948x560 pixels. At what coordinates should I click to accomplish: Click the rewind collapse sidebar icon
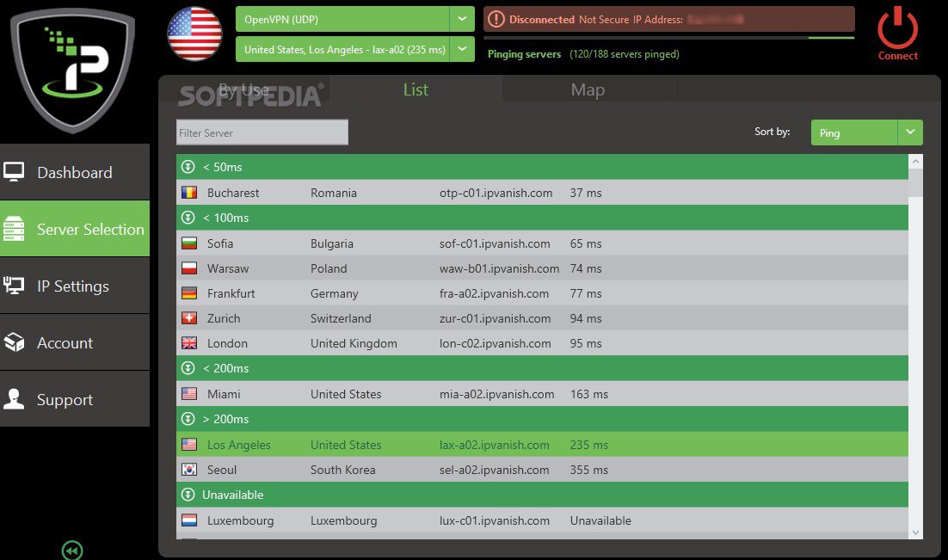coord(72,551)
